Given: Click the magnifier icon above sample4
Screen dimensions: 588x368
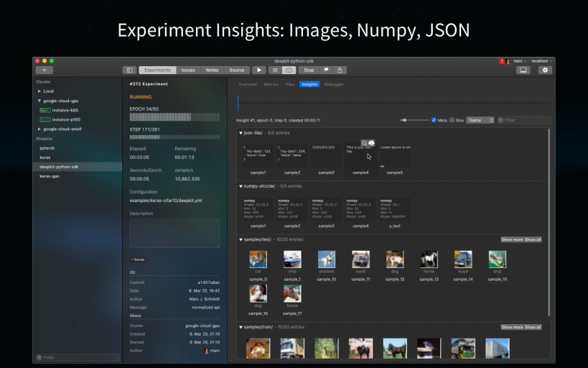Looking at the screenshot, I should (365, 143).
